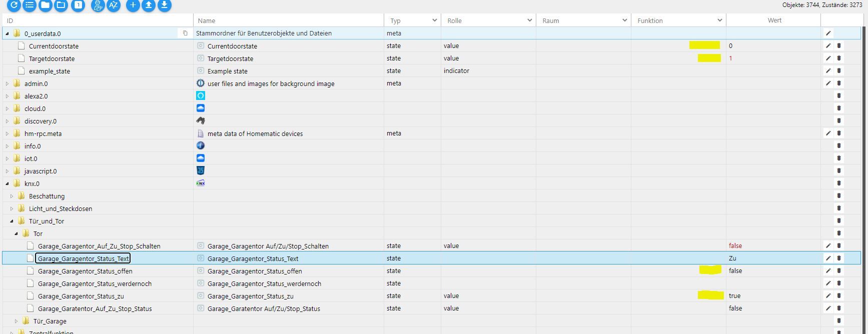The width and height of the screenshot is (868, 334).
Task: Download the objects tree as file
Action: tap(164, 5)
